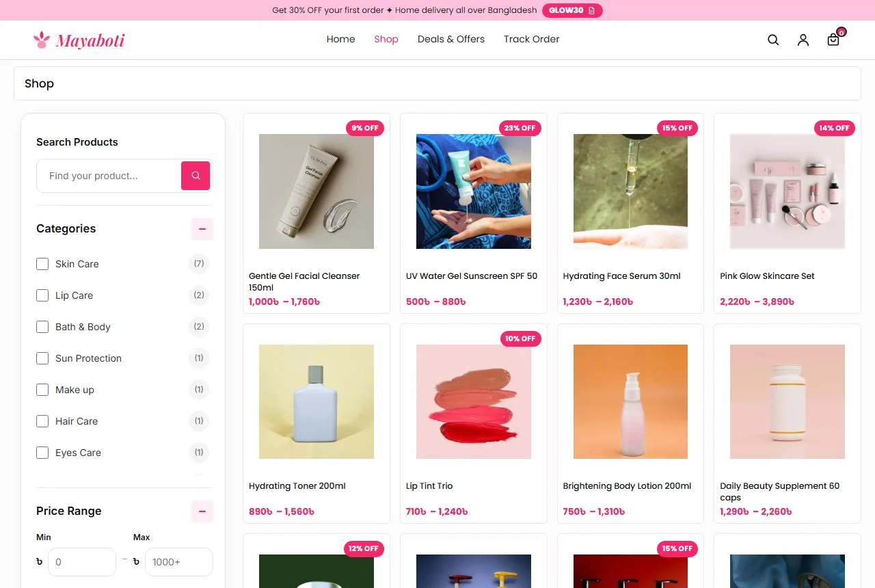
Task: Click the UV Water Gel Sunscreen SPF 50 title
Action: click(472, 276)
